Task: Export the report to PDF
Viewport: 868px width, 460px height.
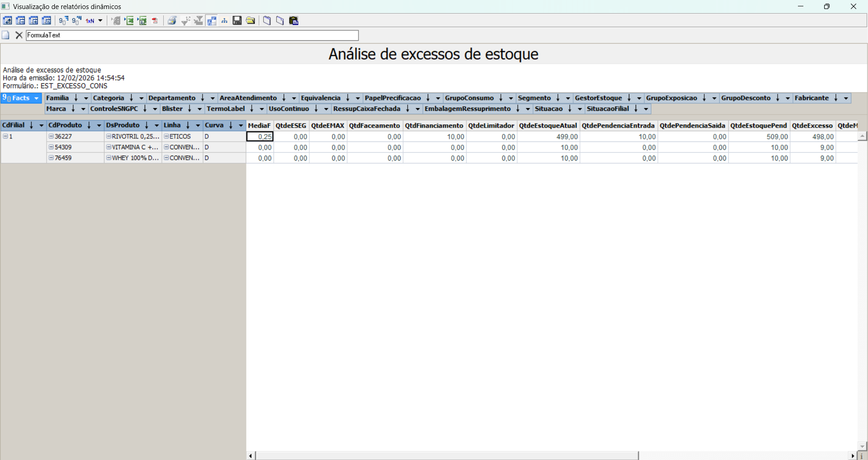Action: pos(155,20)
